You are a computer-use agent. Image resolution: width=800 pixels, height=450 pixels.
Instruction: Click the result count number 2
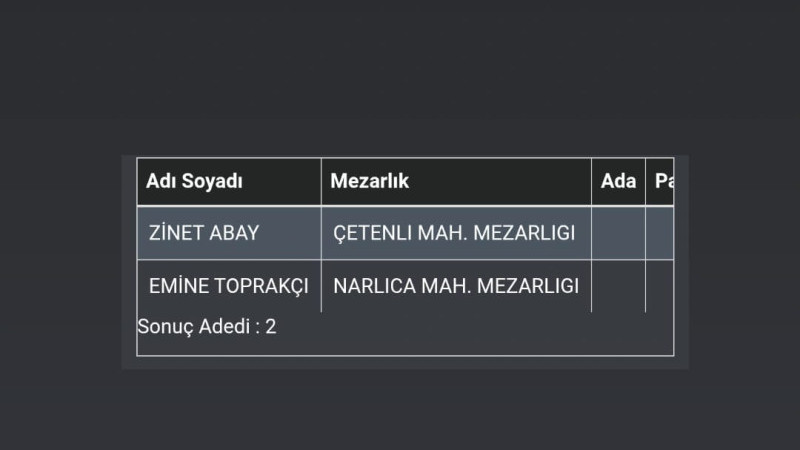point(271,327)
